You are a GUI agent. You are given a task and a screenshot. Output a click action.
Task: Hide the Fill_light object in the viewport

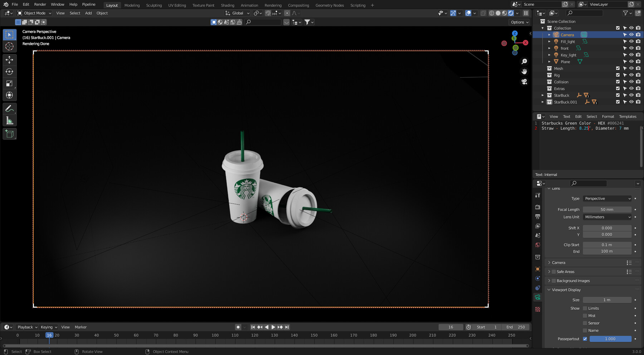[x=631, y=41]
